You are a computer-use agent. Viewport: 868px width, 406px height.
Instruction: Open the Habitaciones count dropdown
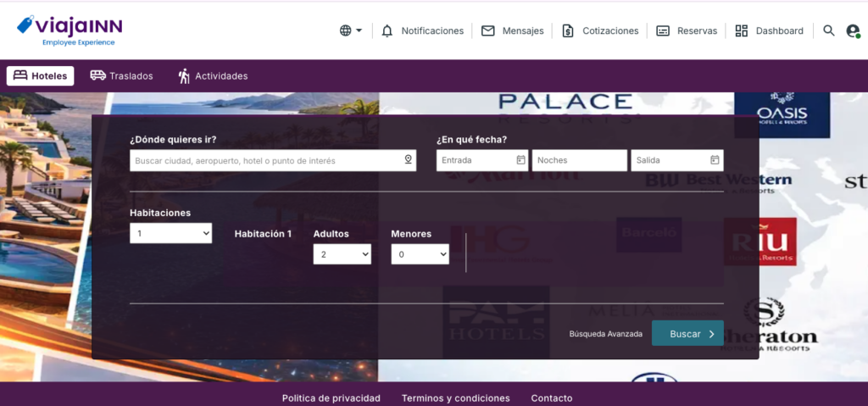tap(170, 233)
